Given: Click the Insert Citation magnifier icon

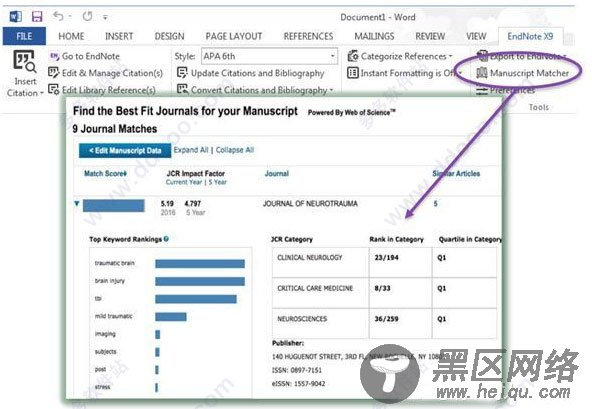Looking at the screenshot, I should [x=25, y=61].
